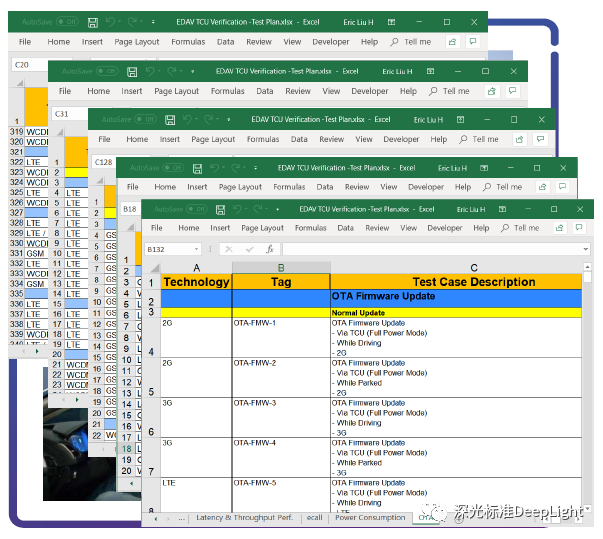
Task: Click Select All corner in front sheet
Action: [x=155, y=268]
